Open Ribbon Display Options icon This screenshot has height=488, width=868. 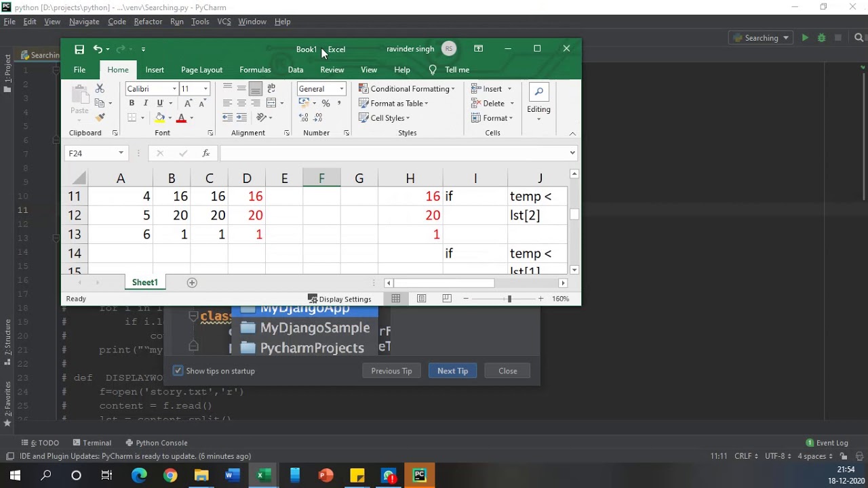point(478,49)
